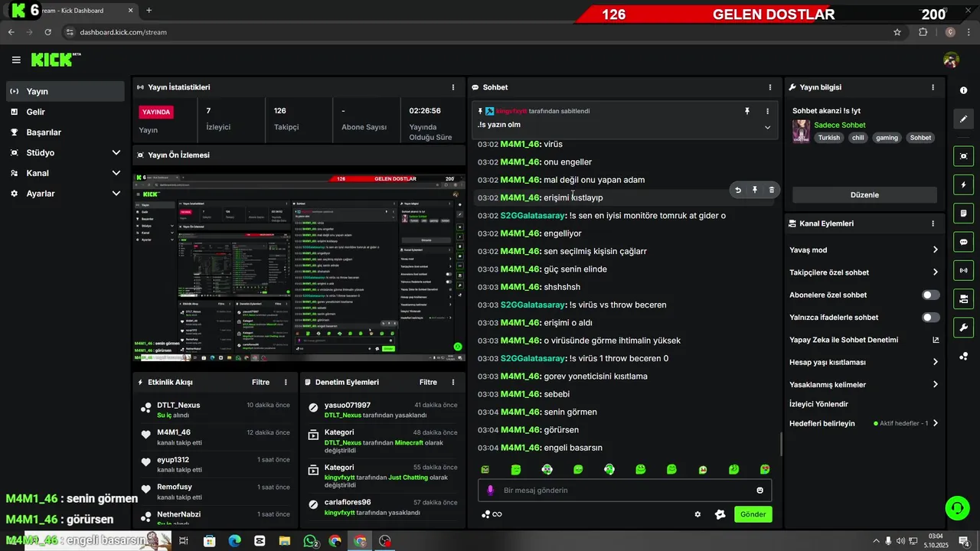Open Hesap yaşı kısıtlaması options arrow

pos(935,362)
